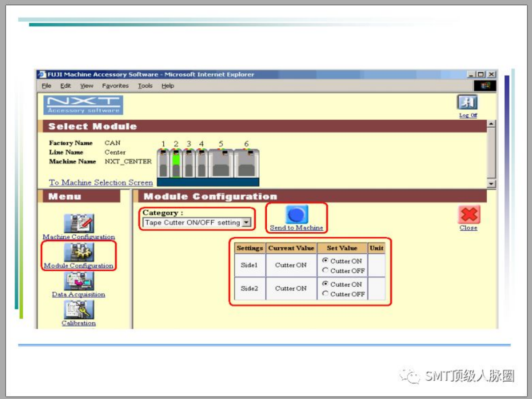
Task: Select Cutter OFF radio for Side1
Action: 325,270
